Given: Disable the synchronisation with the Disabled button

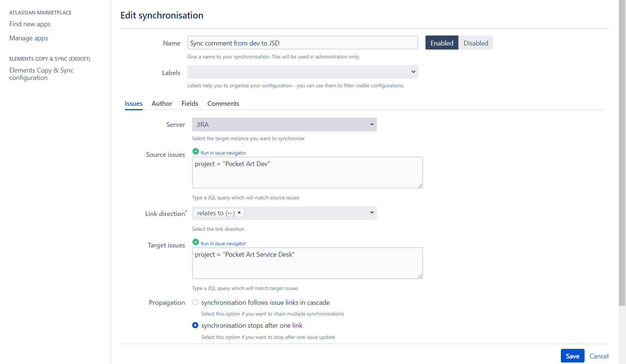Looking at the screenshot, I should (x=476, y=43).
